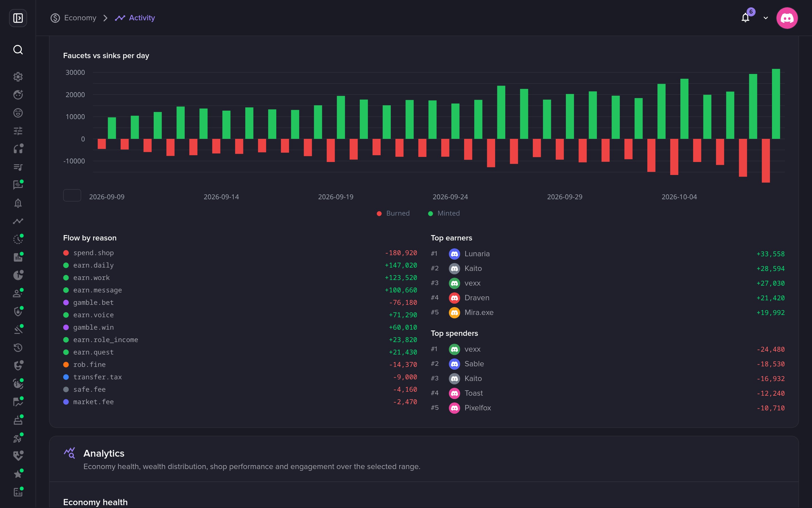Open the receipt form sidebar icon

click(18, 492)
